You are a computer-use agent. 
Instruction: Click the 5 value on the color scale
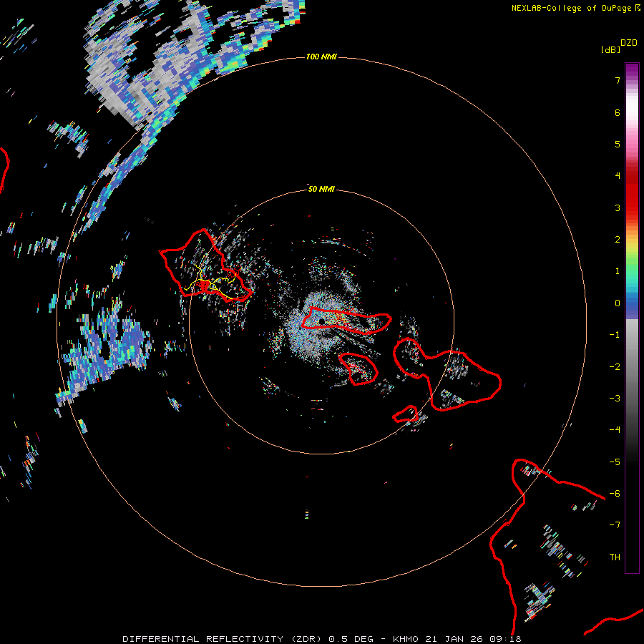pos(618,144)
